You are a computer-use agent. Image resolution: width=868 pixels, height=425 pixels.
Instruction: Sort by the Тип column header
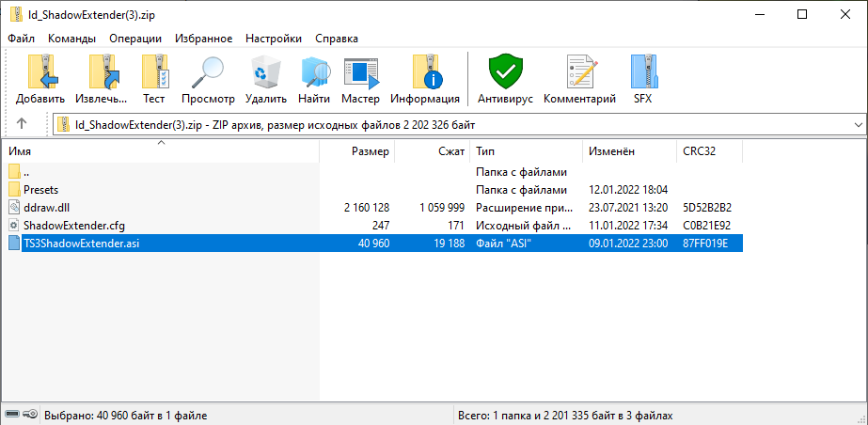click(527, 151)
